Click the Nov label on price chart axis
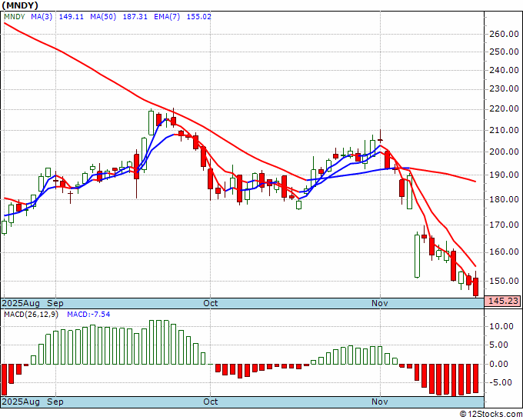This screenshot has width=523, height=420. pyautogui.click(x=380, y=303)
